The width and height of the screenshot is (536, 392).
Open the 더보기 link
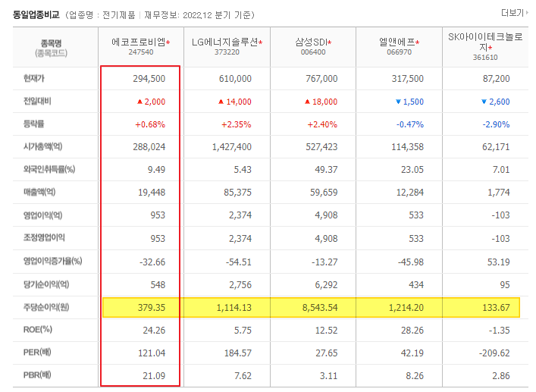(x=514, y=13)
